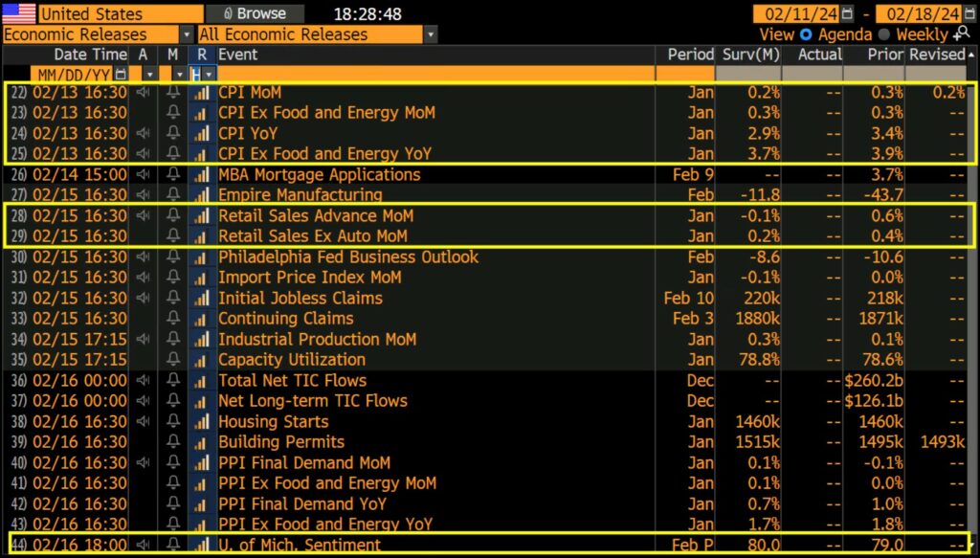Click the Surv(M) column header

(748, 55)
